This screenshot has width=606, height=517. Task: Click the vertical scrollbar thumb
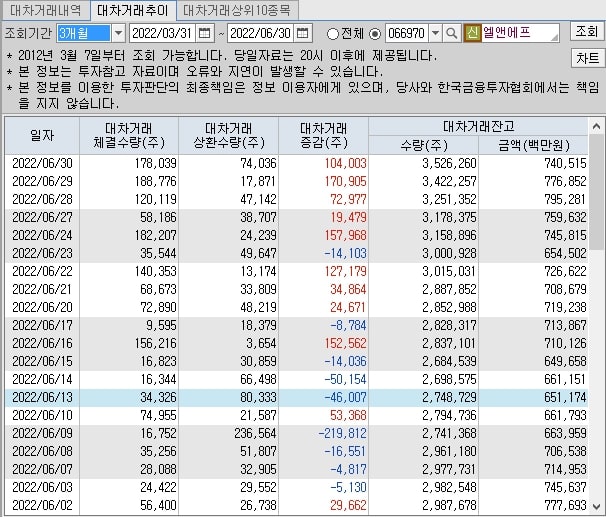pos(597,192)
